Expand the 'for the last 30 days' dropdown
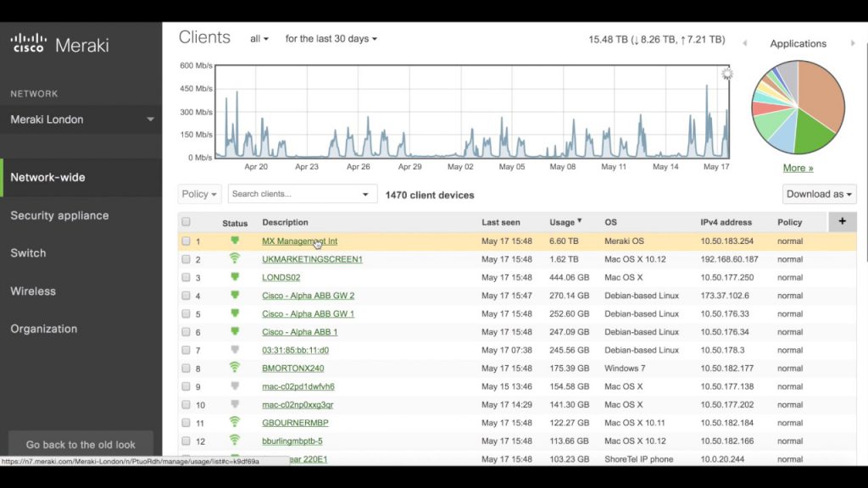The height and width of the screenshot is (488, 868). (331, 39)
